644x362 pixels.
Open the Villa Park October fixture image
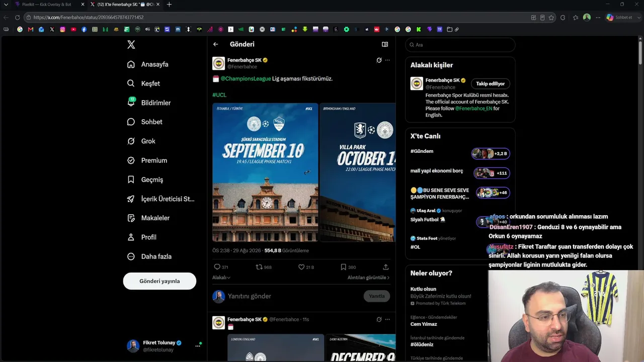click(x=358, y=172)
